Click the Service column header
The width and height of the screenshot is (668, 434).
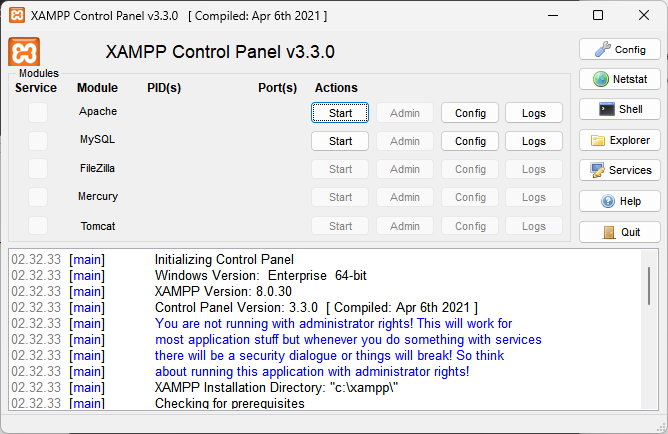pyautogui.click(x=36, y=88)
